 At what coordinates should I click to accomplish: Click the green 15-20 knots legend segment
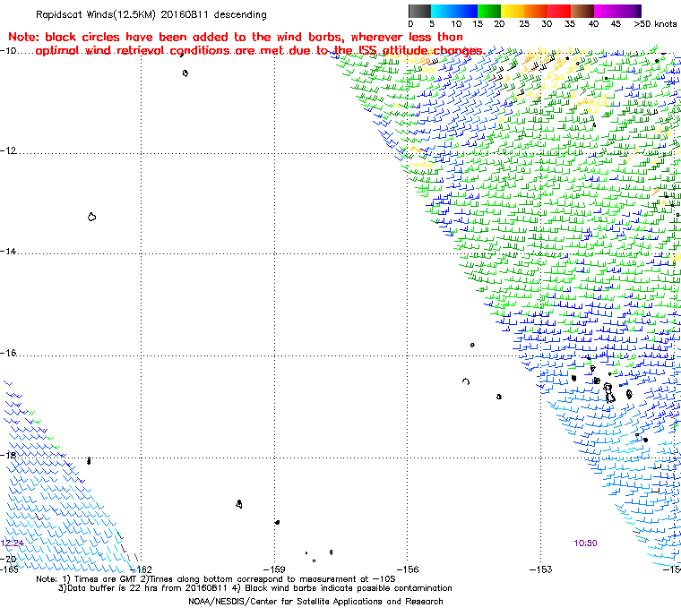tap(489, 11)
